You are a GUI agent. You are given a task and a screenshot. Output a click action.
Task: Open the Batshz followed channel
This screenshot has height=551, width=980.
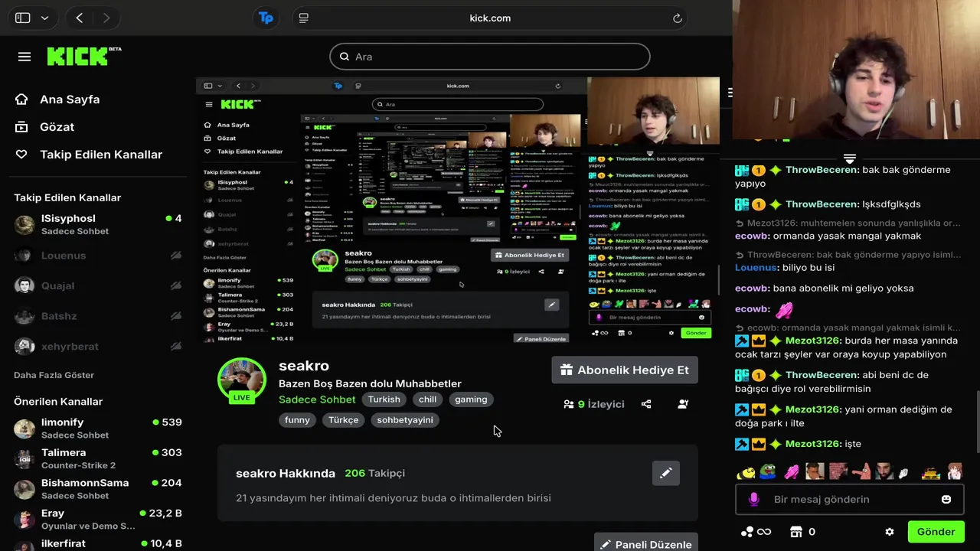(98, 316)
